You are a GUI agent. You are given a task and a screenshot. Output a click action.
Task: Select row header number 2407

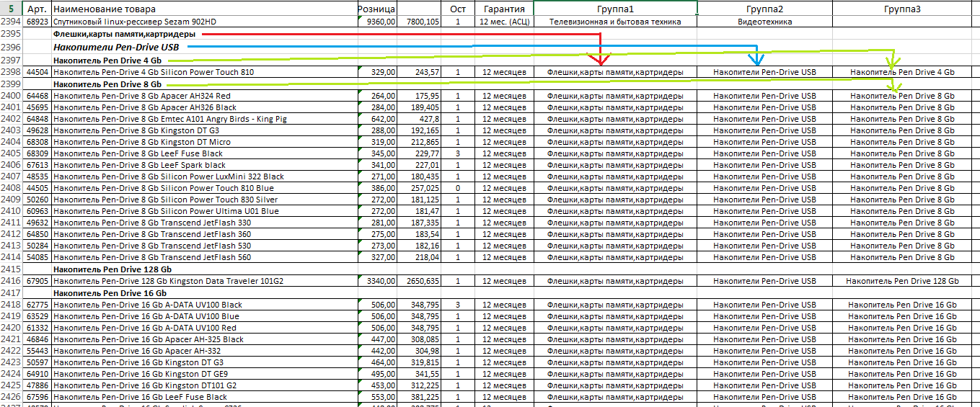click(x=11, y=176)
